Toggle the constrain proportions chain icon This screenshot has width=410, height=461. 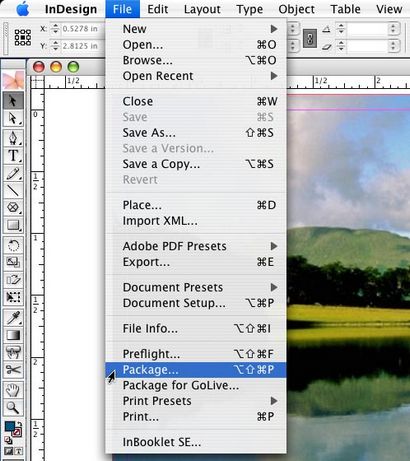tap(310, 38)
